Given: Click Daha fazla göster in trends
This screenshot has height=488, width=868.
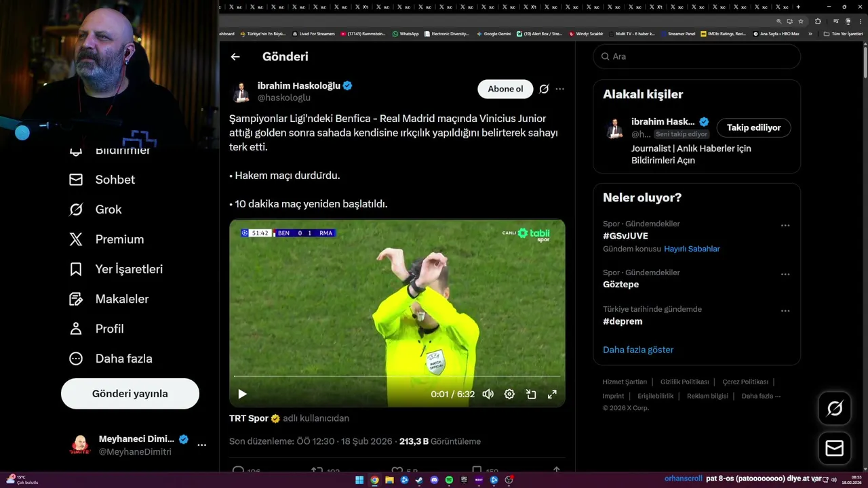Looking at the screenshot, I should coord(638,350).
